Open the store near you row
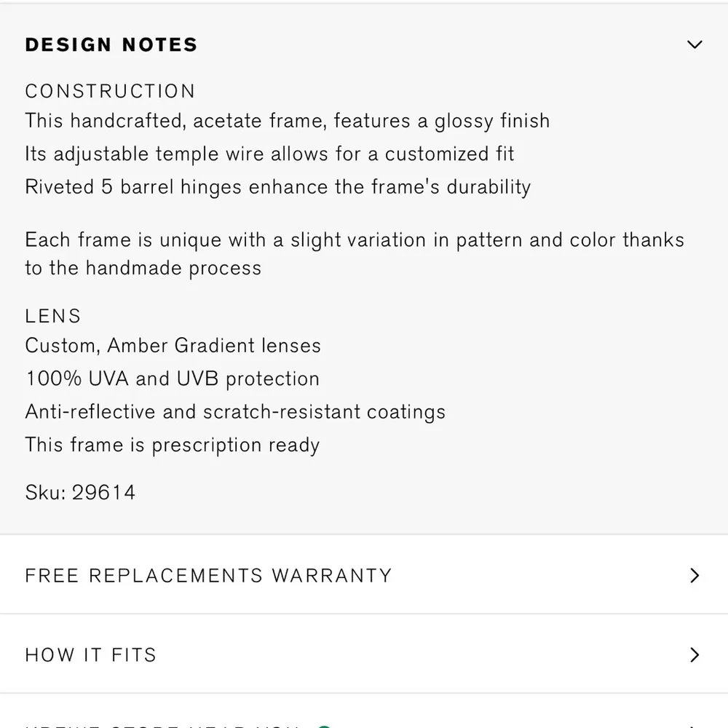728x728 pixels. [x=162, y=724]
